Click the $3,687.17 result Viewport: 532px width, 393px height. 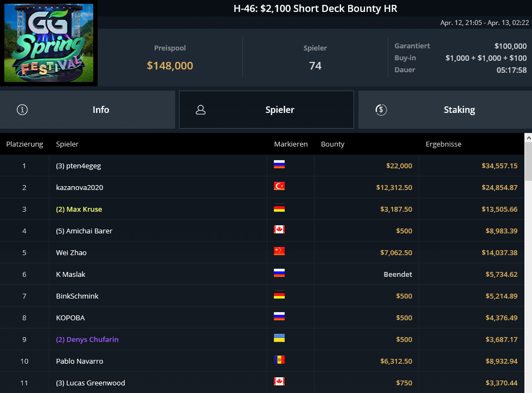click(502, 340)
